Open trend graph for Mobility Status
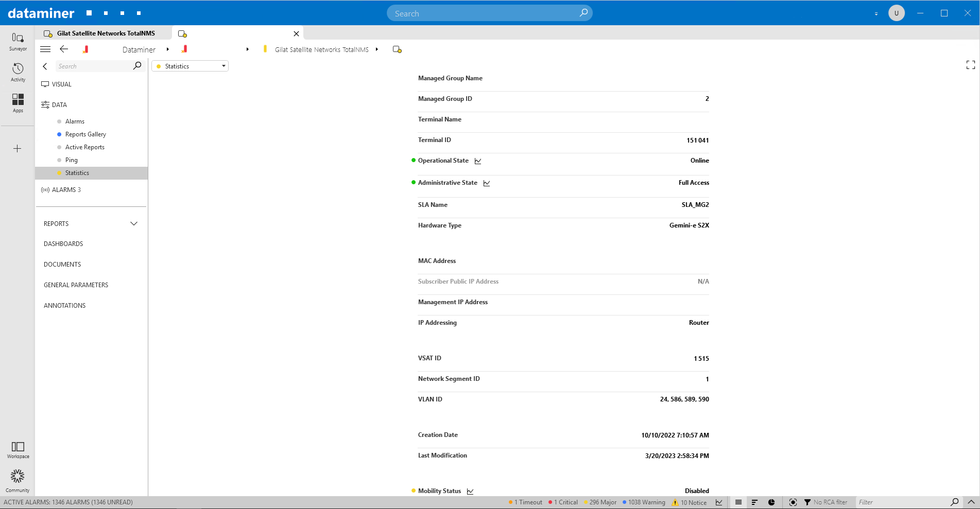Image resolution: width=980 pixels, height=509 pixels. click(x=470, y=492)
